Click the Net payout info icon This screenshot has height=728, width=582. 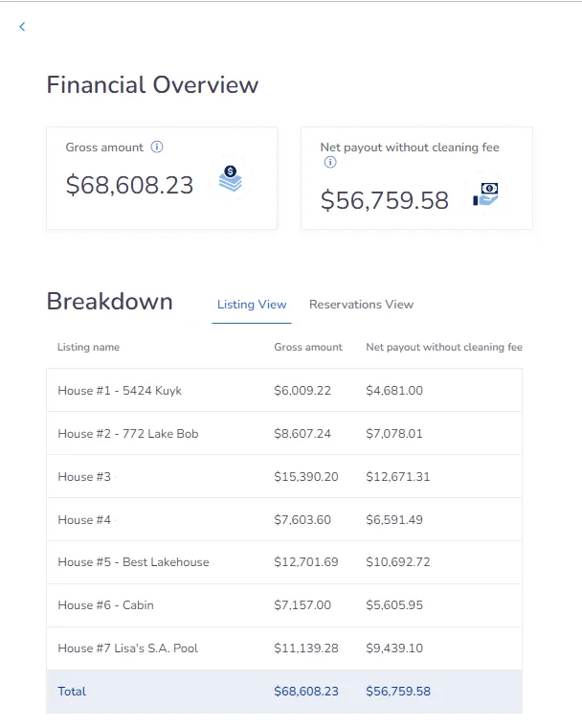pos(330,163)
